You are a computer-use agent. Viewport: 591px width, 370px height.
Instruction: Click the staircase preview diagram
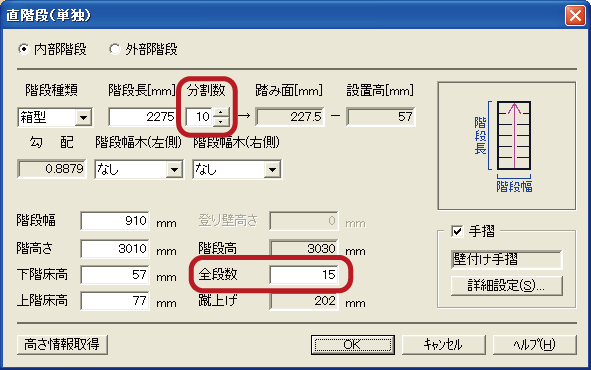(x=507, y=146)
